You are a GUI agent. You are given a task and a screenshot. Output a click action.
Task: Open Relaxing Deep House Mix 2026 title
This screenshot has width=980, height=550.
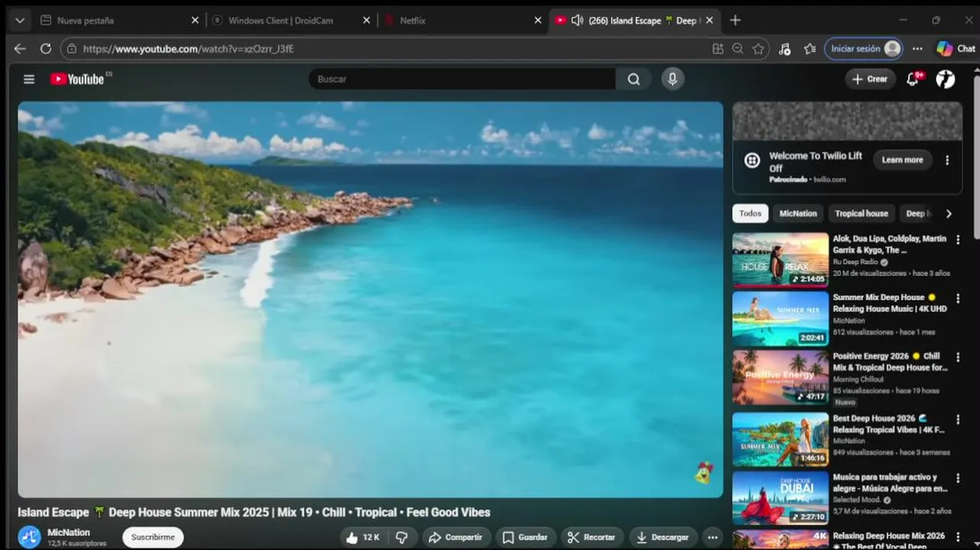(x=888, y=541)
